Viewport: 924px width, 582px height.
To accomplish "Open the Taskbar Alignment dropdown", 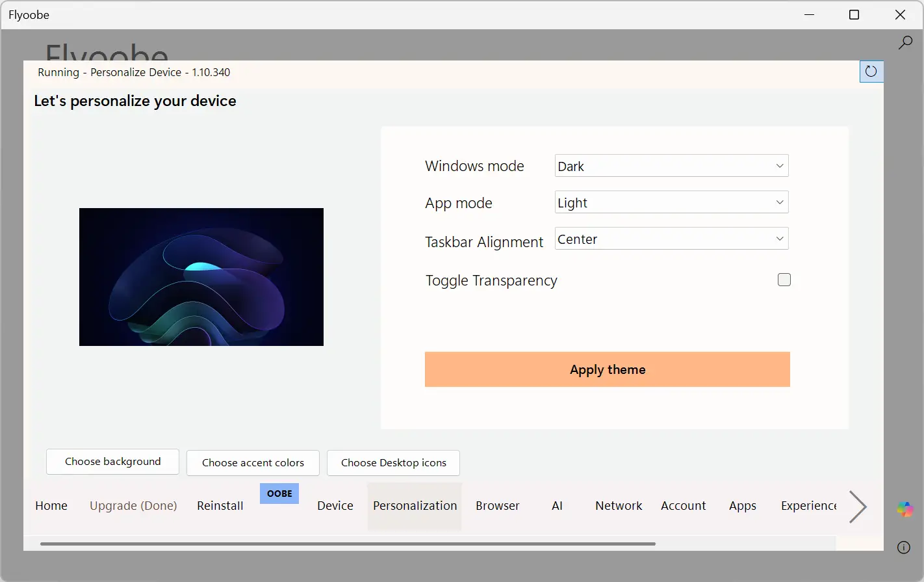I will pyautogui.click(x=672, y=239).
